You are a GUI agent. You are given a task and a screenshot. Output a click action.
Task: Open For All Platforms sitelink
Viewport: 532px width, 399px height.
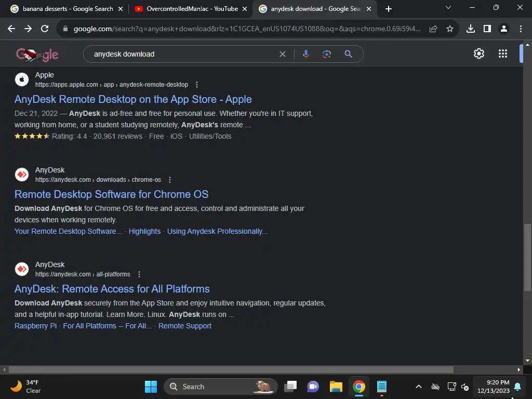(x=107, y=326)
